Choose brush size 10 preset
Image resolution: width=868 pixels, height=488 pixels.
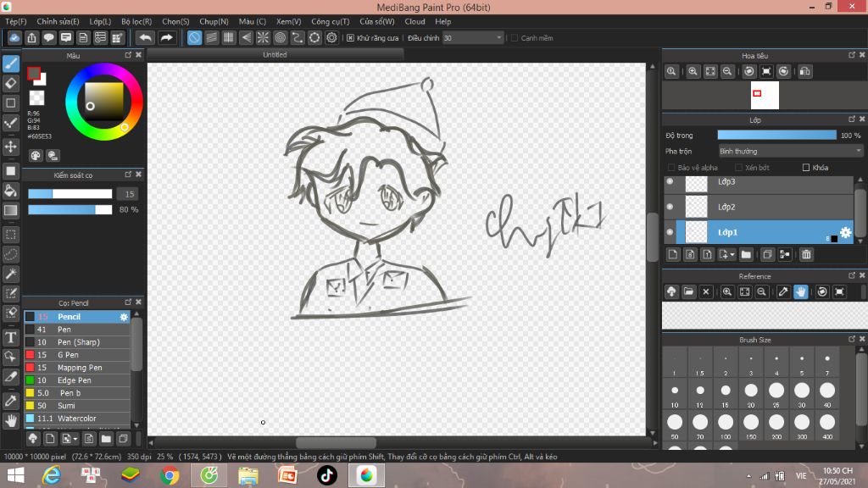tap(674, 394)
